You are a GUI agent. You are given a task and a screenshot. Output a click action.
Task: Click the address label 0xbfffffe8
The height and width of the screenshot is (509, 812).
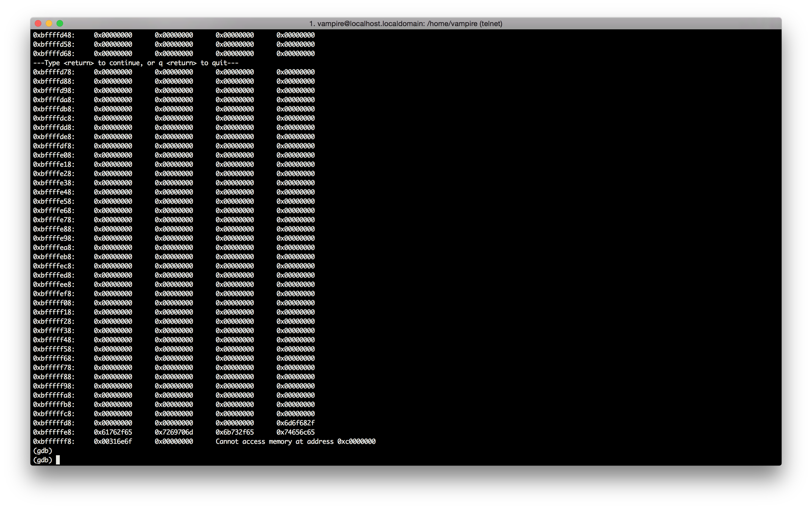tap(54, 432)
